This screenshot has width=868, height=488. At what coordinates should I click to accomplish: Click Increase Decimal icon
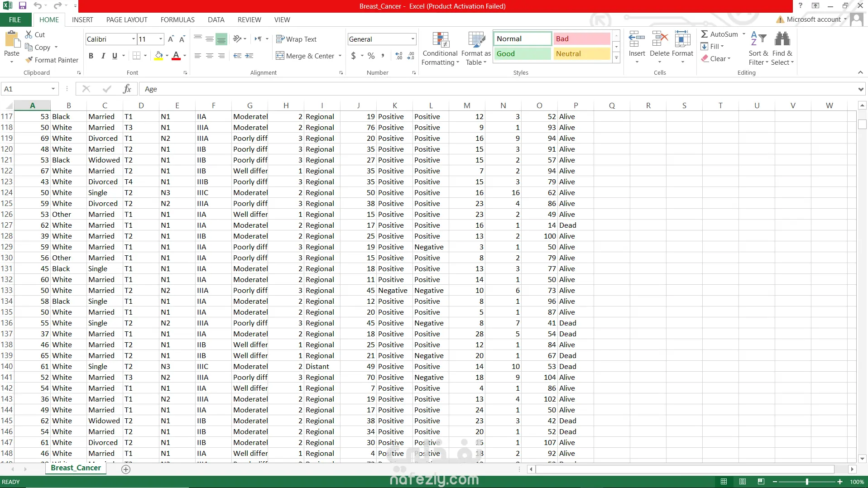pyautogui.click(x=399, y=56)
